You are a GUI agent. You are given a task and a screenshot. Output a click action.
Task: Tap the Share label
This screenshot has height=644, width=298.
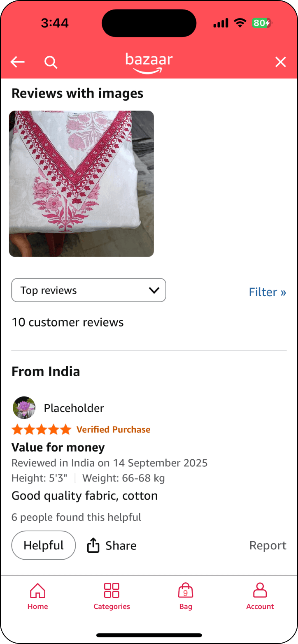point(121,545)
